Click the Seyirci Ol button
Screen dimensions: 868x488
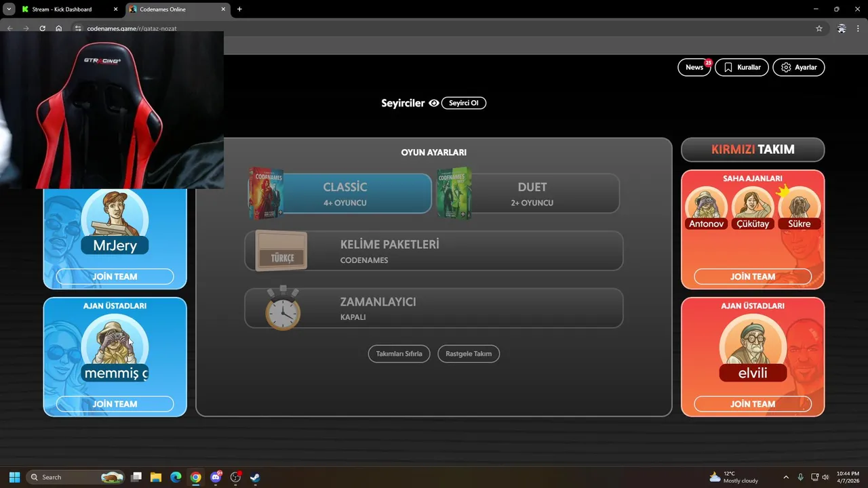[x=464, y=103]
